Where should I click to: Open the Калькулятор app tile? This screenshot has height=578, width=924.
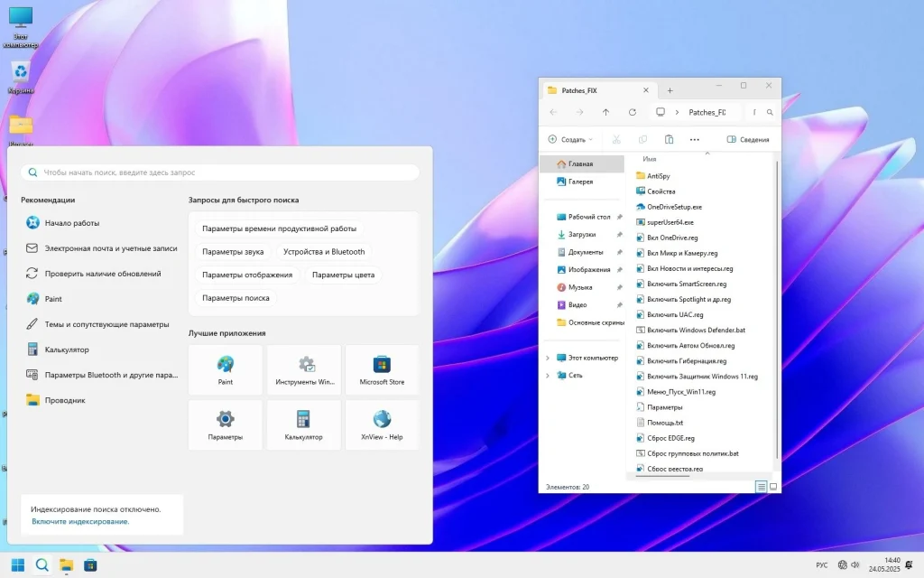pos(303,424)
